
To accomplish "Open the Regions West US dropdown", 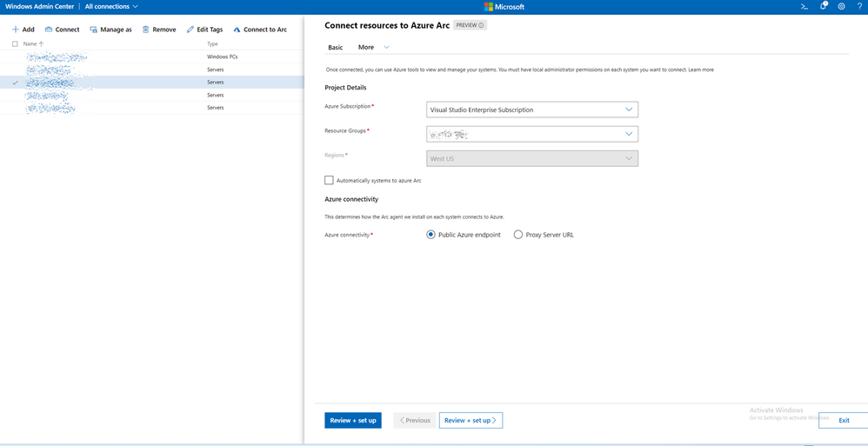I will (x=532, y=159).
